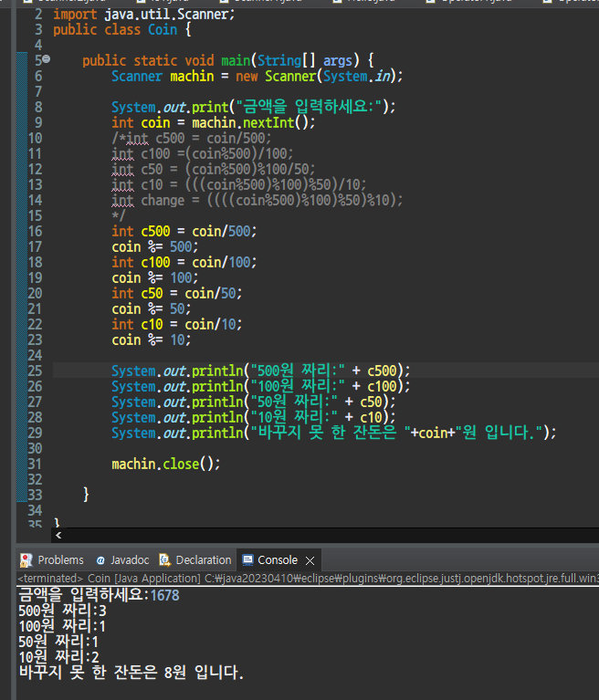Show the Declaration tab
This screenshot has width=599, height=700.
[195, 559]
